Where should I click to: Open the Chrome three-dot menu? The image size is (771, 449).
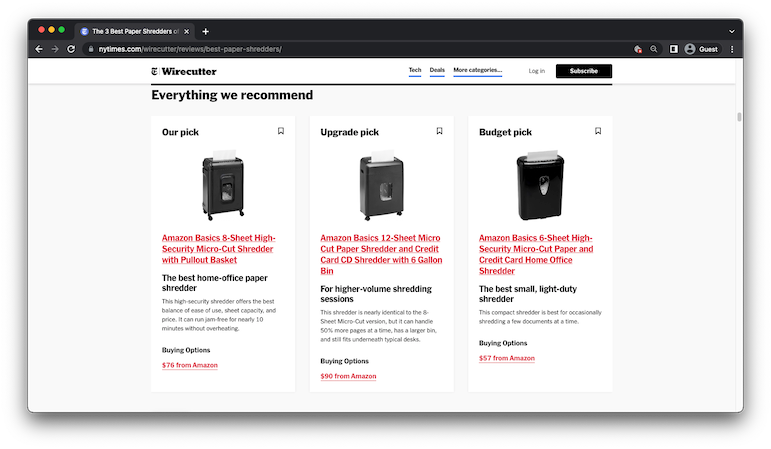click(x=732, y=49)
